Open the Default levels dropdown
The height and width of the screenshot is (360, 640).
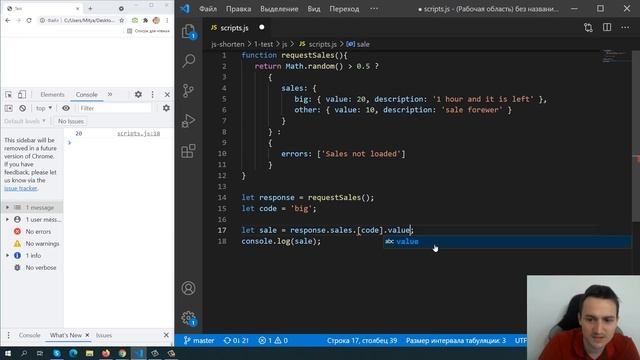point(25,121)
